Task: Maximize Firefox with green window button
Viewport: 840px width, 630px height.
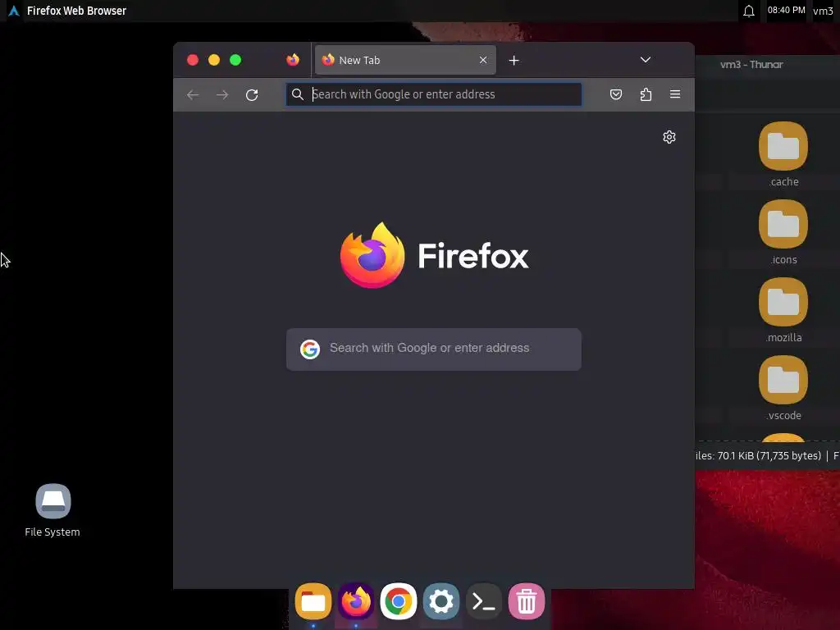Action: click(x=235, y=60)
